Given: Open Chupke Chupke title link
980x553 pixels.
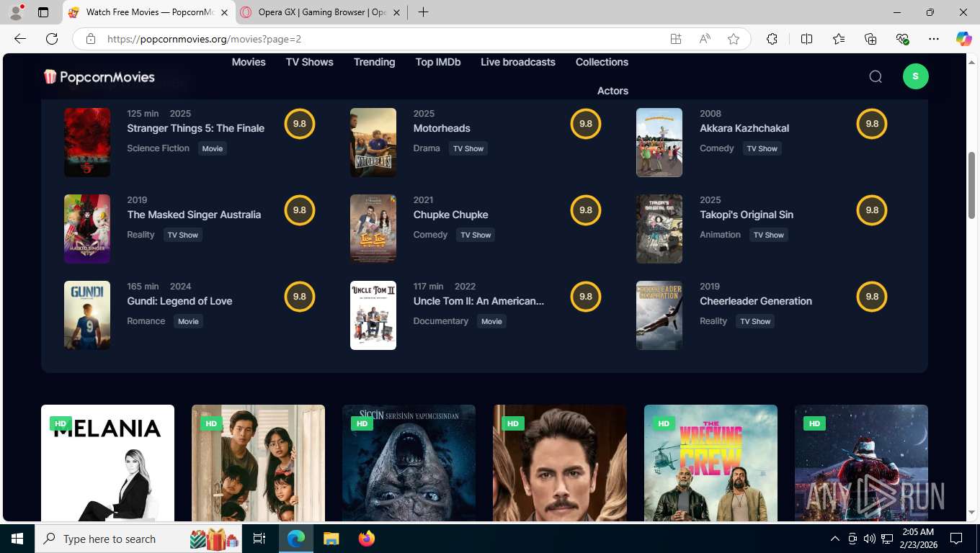Looking at the screenshot, I should pyautogui.click(x=451, y=215).
